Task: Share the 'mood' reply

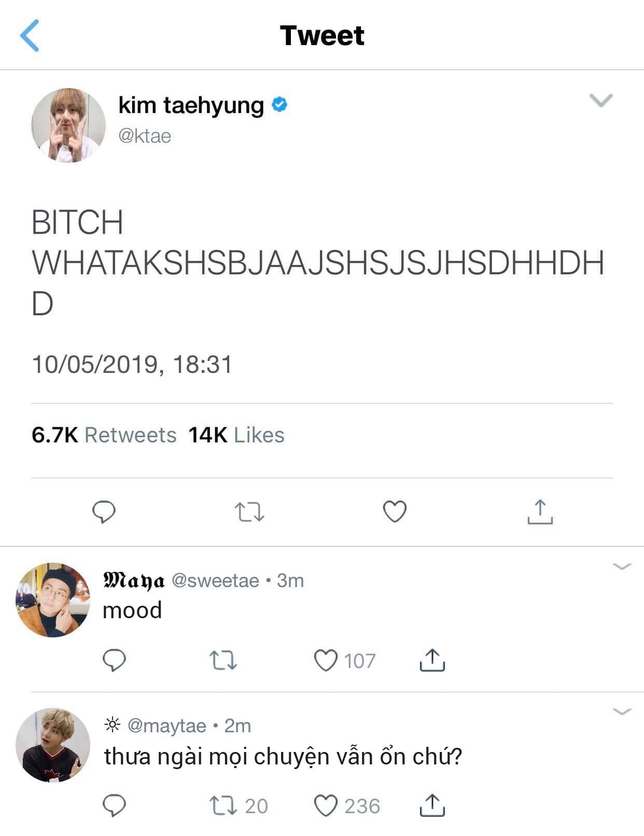Action: (x=432, y=661)
